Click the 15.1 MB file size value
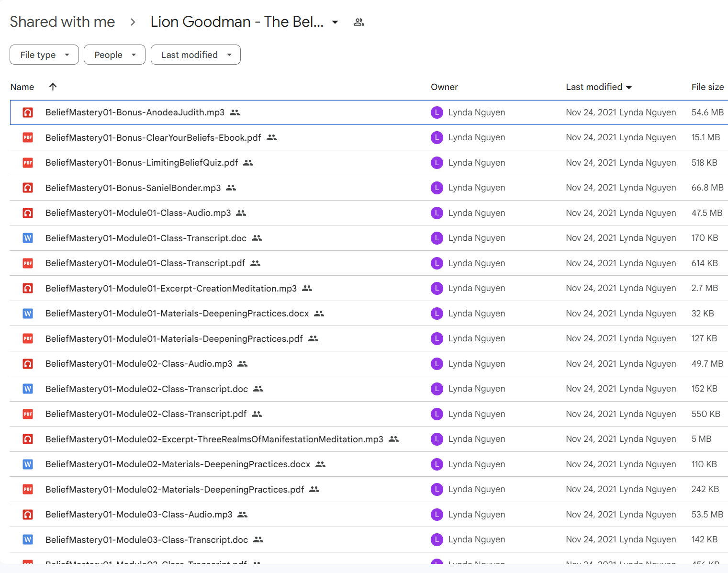The image size is (728, 573). [706, 137]
